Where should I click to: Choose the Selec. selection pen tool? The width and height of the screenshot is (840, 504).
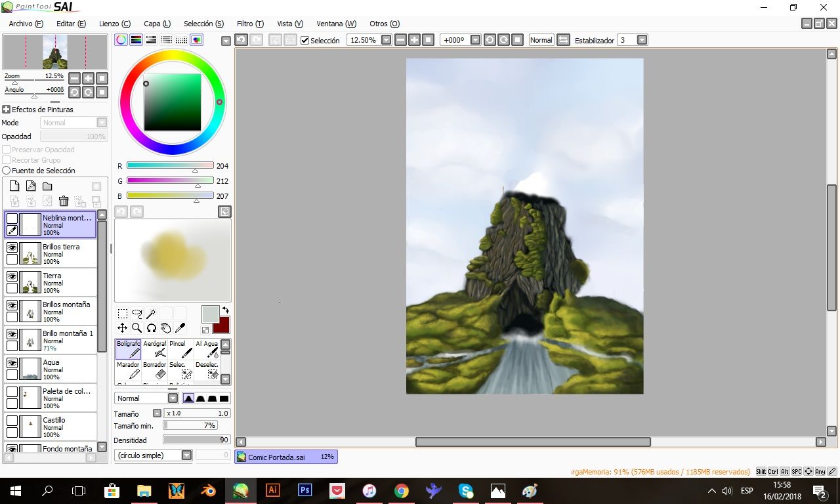(180, 370)
